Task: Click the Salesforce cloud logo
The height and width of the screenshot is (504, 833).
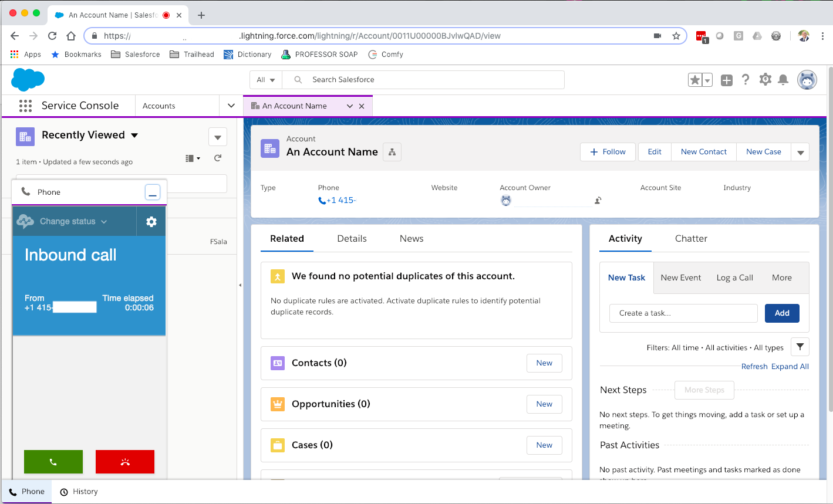Action: coord(28,80)
